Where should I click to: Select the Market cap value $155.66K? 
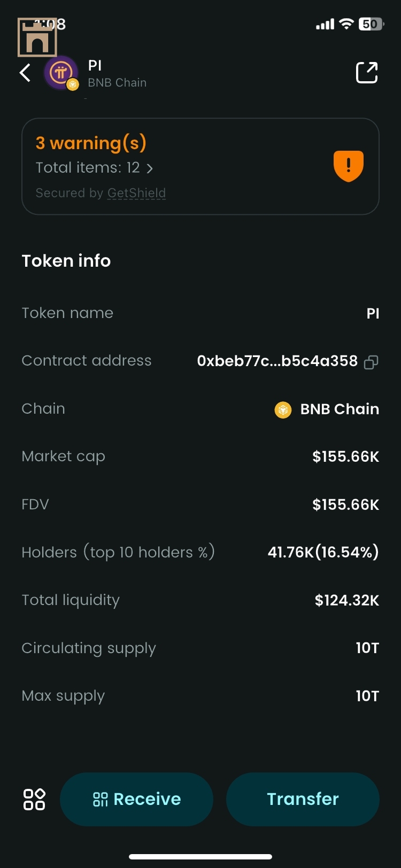[345, 456]
